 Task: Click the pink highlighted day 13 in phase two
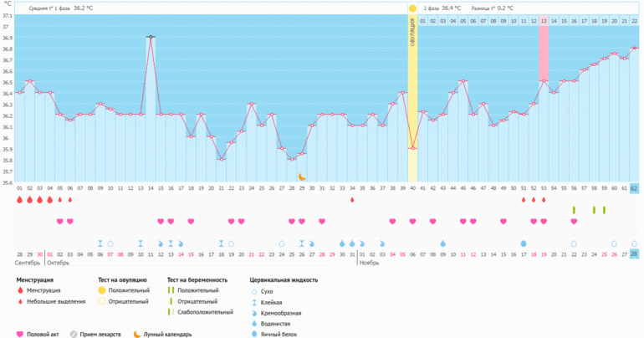(x=544, y=20)
